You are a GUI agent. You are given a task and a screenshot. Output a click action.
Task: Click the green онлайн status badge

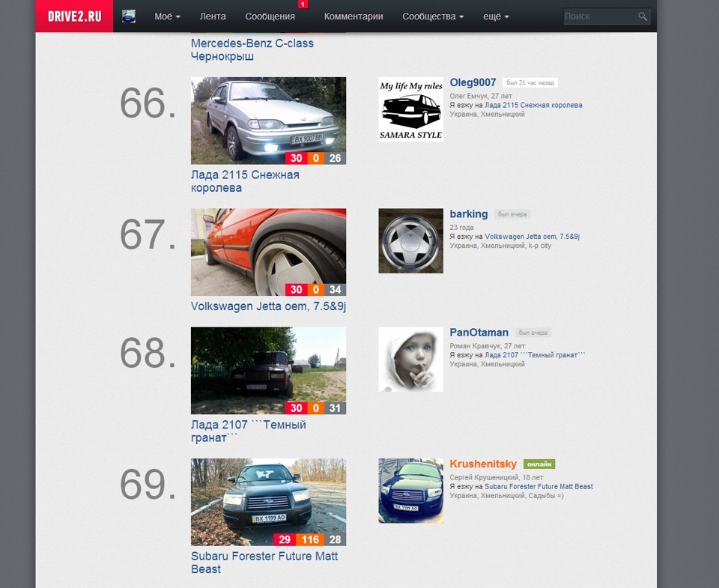tap(539, 464)
